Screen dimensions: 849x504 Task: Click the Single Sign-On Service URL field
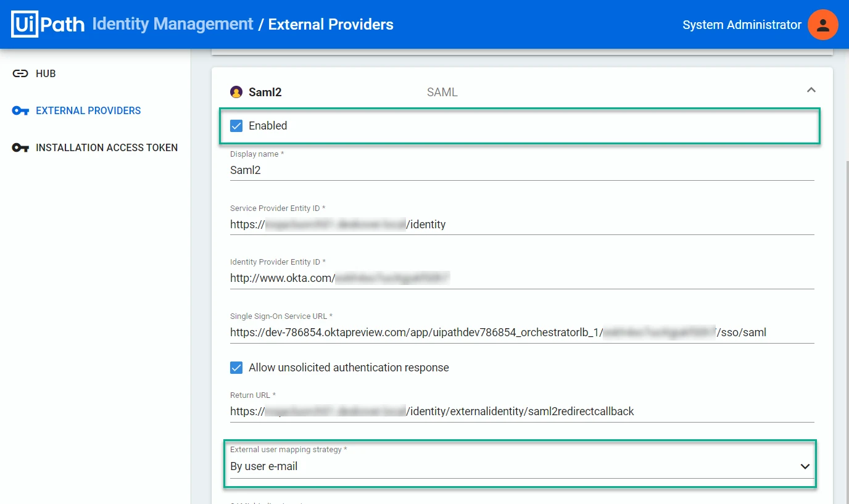[522, 333]
